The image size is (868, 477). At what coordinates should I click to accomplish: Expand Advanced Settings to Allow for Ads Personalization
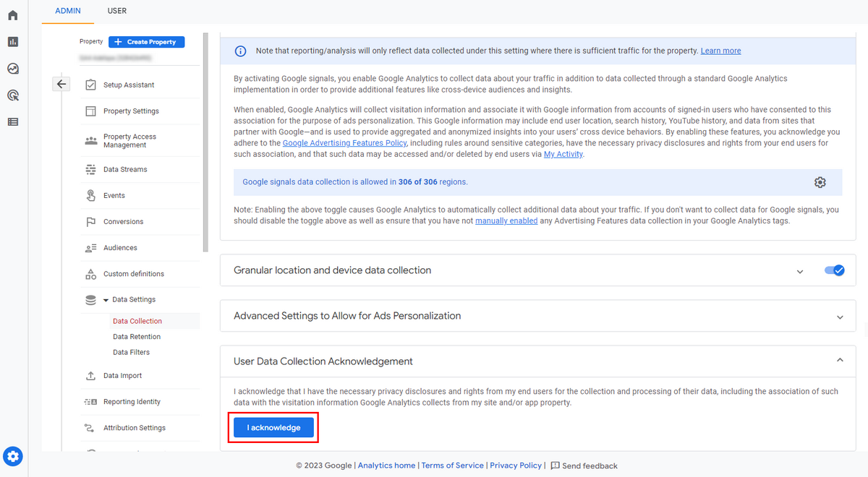[840, 317]
